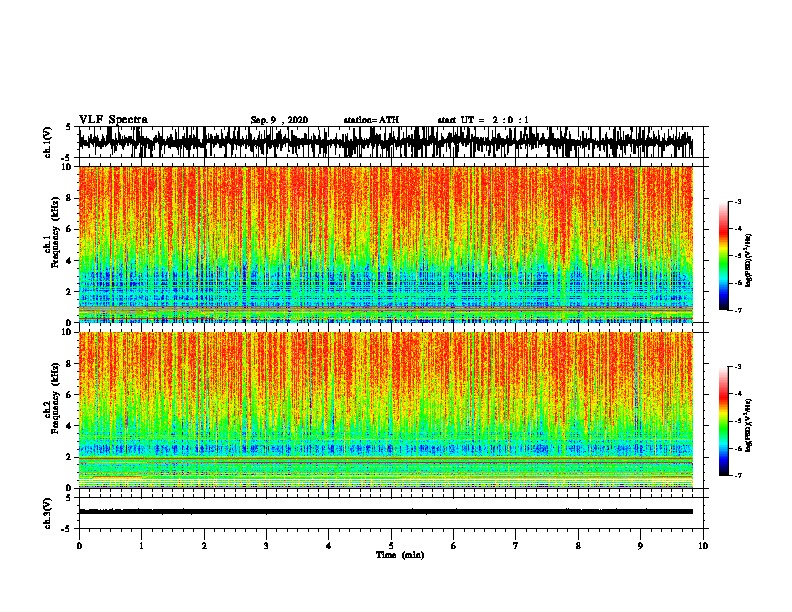This screenshot has width=792, height=612.
Task: Click time axis tick label "7"
Action: tap(516, 546)
